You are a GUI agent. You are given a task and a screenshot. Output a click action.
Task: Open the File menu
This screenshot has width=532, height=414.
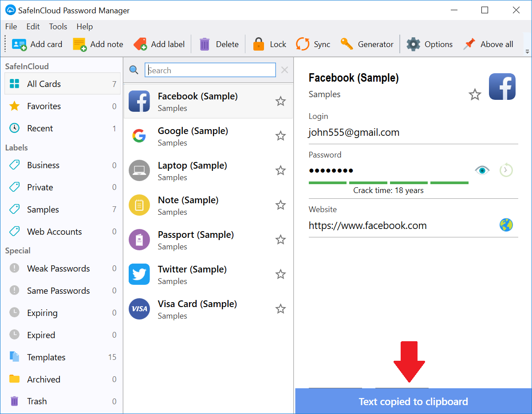pyautogui.click(x=11, y=27)
